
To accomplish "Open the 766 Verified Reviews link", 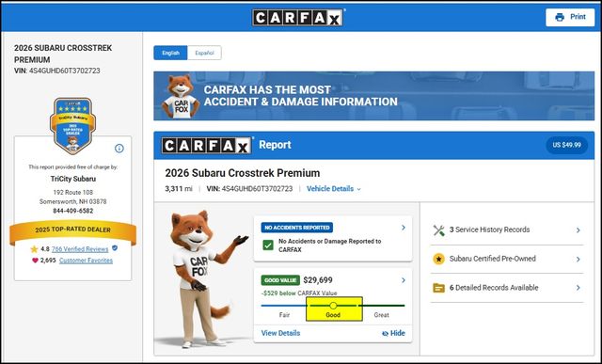I will pyautogui.click(x=80, y=249).
